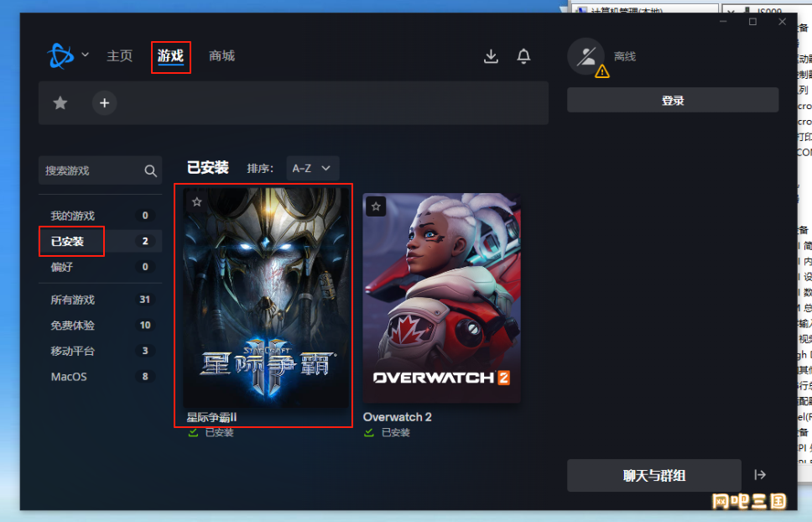Click the favorites star in the bar
This screenshot has height=522, width=812.
pos(60,102)
